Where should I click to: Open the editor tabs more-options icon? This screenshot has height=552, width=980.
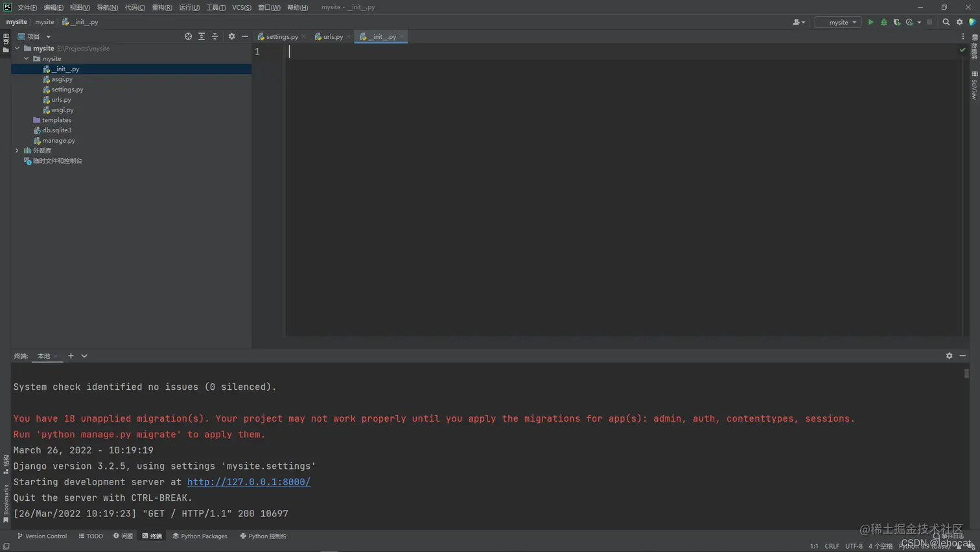pos(962,36)
